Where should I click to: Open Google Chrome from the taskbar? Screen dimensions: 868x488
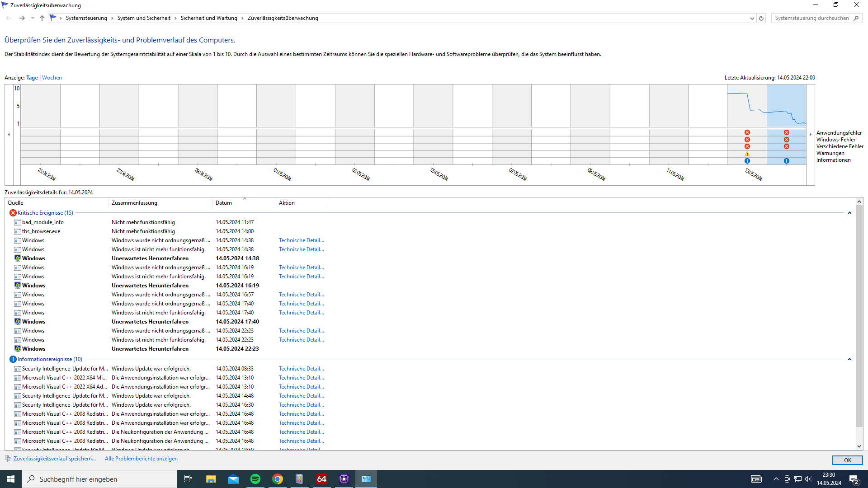(x=277, y=479)
